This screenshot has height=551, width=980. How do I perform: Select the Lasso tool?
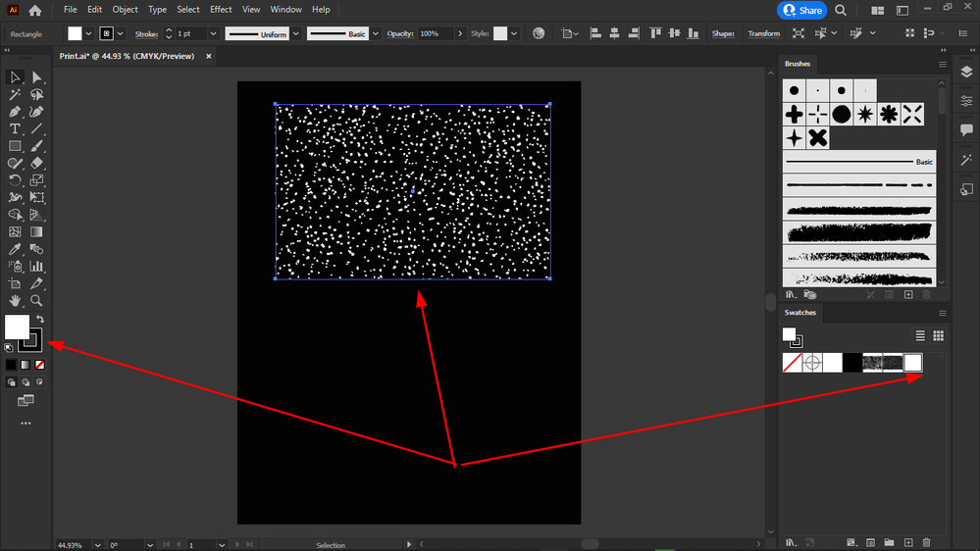coord(37,94)
